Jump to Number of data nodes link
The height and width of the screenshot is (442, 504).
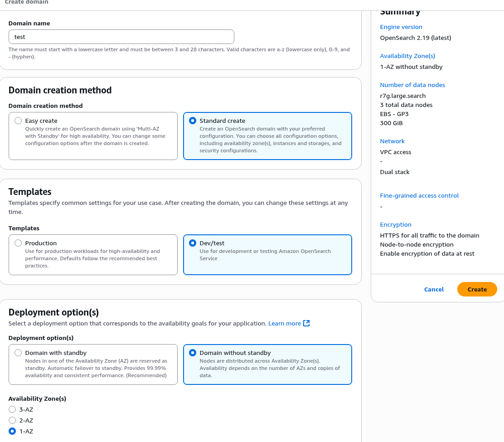point(412,85)
